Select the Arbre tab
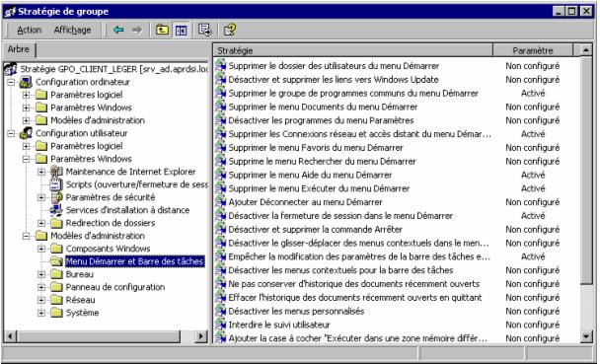 [19, 49]
